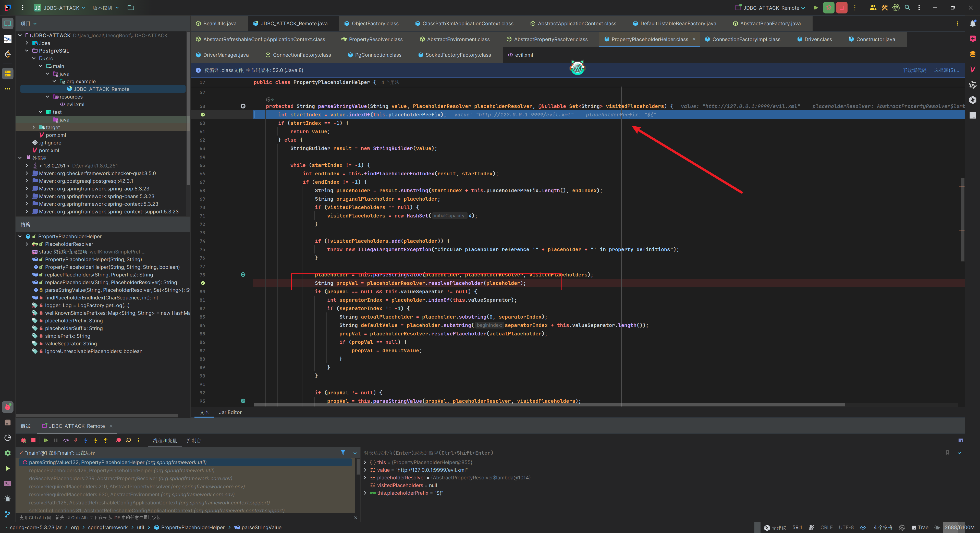Viewport: 980px width, 533px height.
Task: Open the Git branch tool window icon
Action: click(7, 514)
